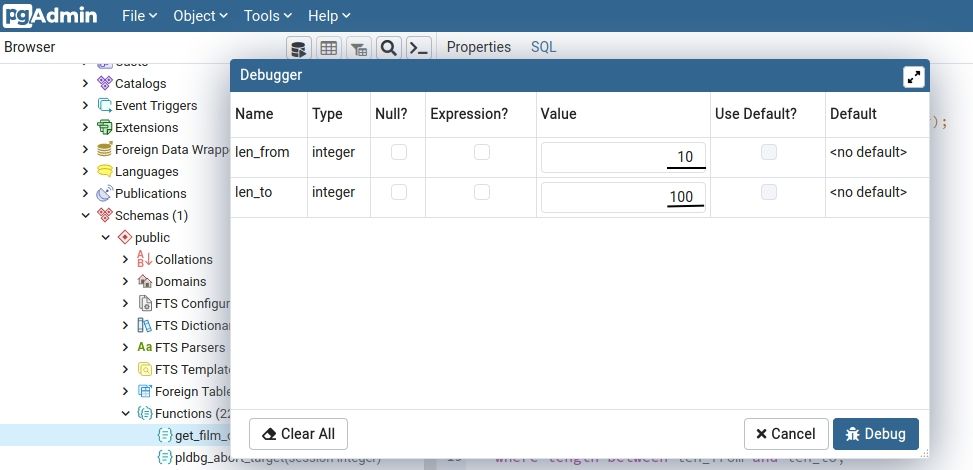Screen dimensions: 973x470
Task: Click the FTS Configurations icon
Action: (x=145, y=304)
